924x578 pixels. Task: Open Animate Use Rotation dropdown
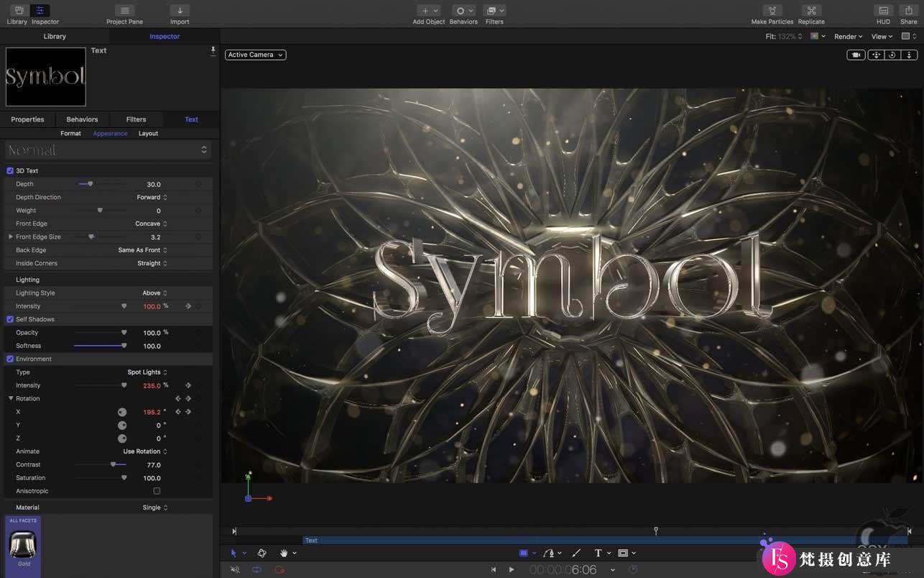pos(145,451)
